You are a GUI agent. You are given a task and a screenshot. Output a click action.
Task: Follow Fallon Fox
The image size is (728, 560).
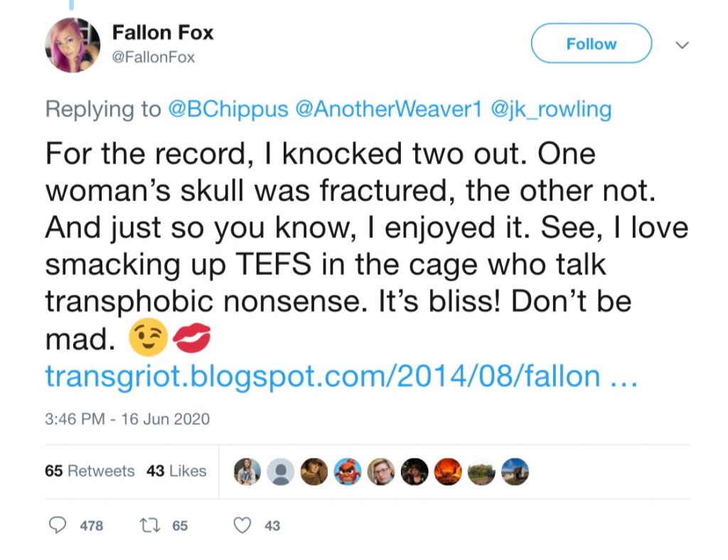click(591, 44)
